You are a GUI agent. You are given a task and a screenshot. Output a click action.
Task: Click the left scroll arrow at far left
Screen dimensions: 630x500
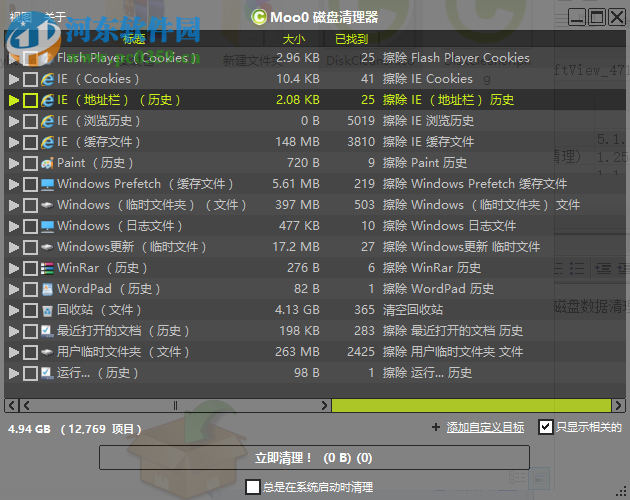[x=11, y=405]
